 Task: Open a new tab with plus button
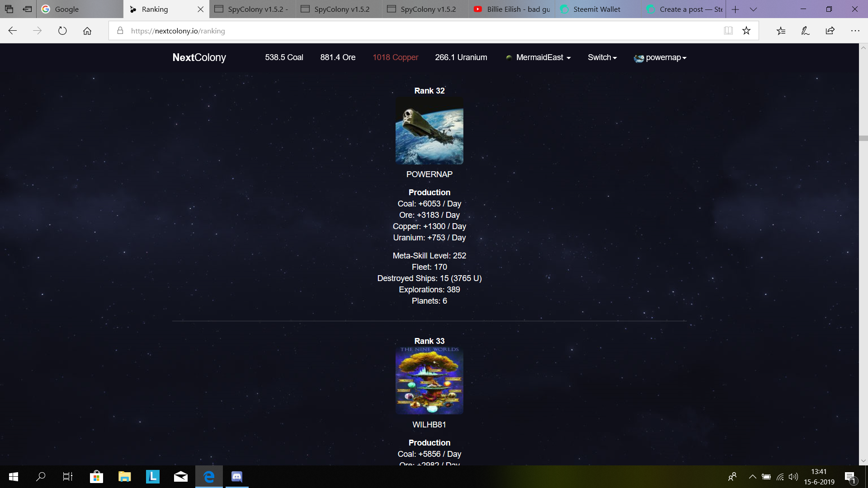[x=736, y=9]
